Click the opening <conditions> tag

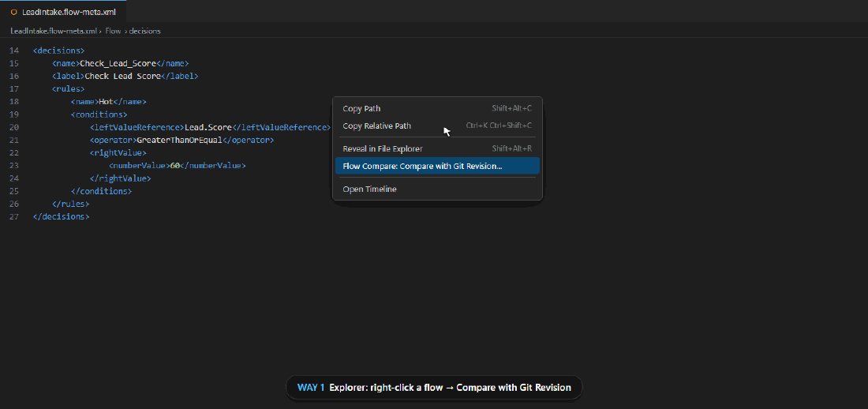coord(99,114)
